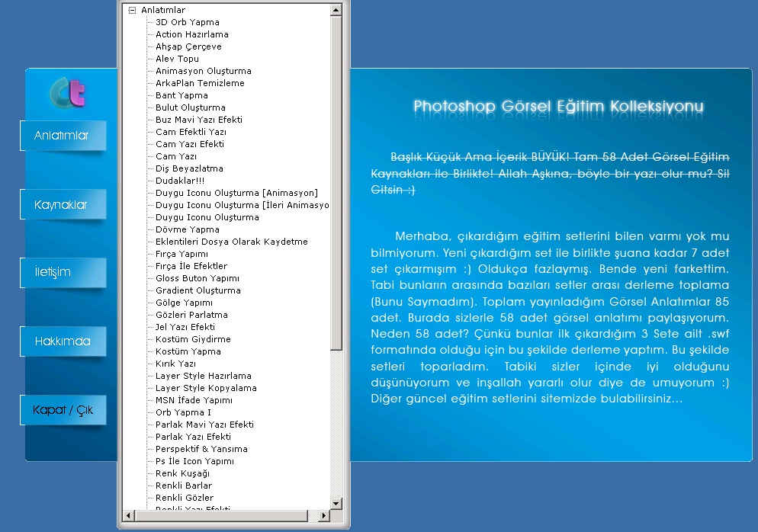Select Perspektif & Yansıma tutorial
This screenshot has height=532, width=758.
pos(201,449)
